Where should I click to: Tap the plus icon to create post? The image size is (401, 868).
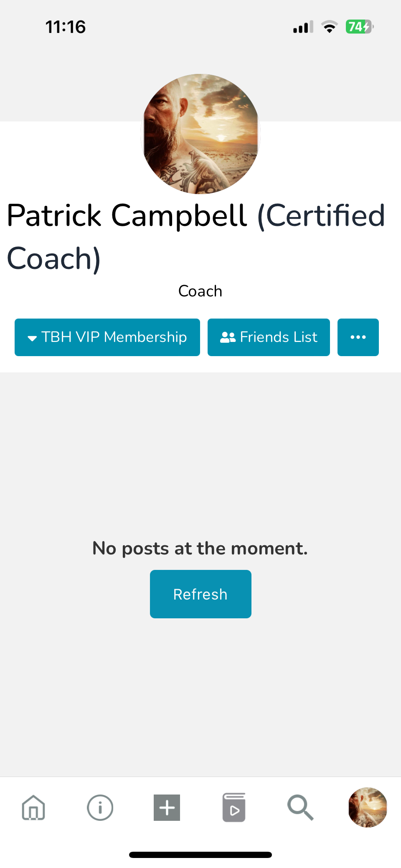167,807
